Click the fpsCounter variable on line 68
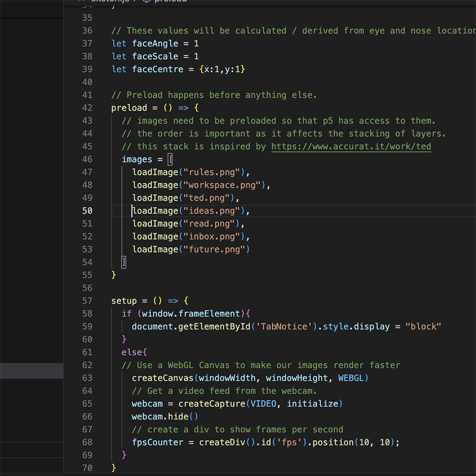 (157, 442)
